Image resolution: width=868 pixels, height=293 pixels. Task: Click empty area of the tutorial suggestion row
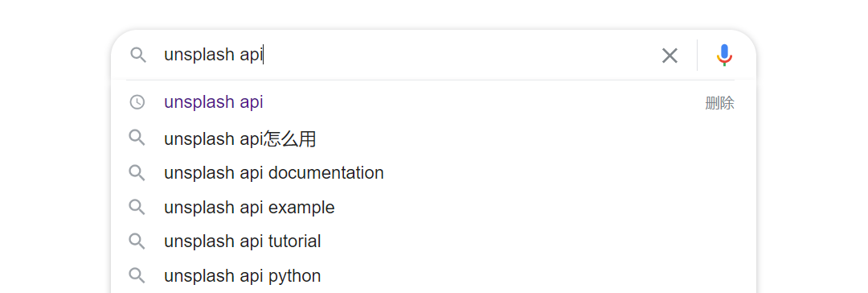tap(526, 241)
